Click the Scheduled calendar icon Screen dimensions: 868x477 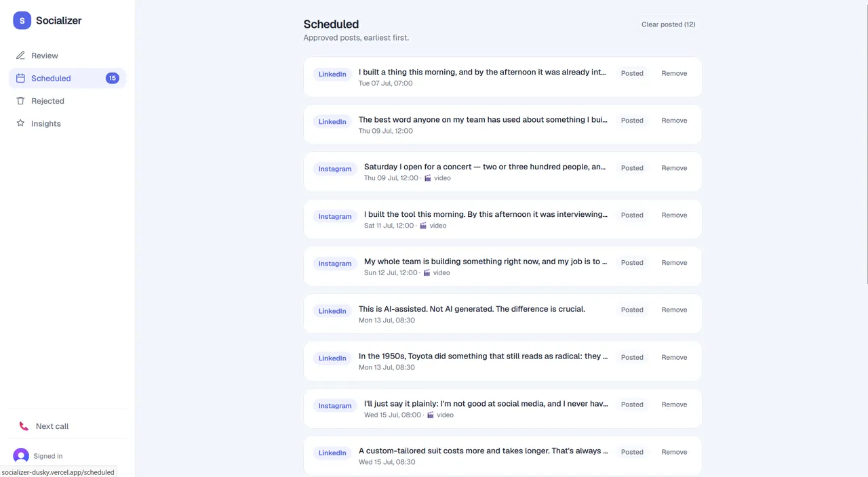click(x=20, y=78)
